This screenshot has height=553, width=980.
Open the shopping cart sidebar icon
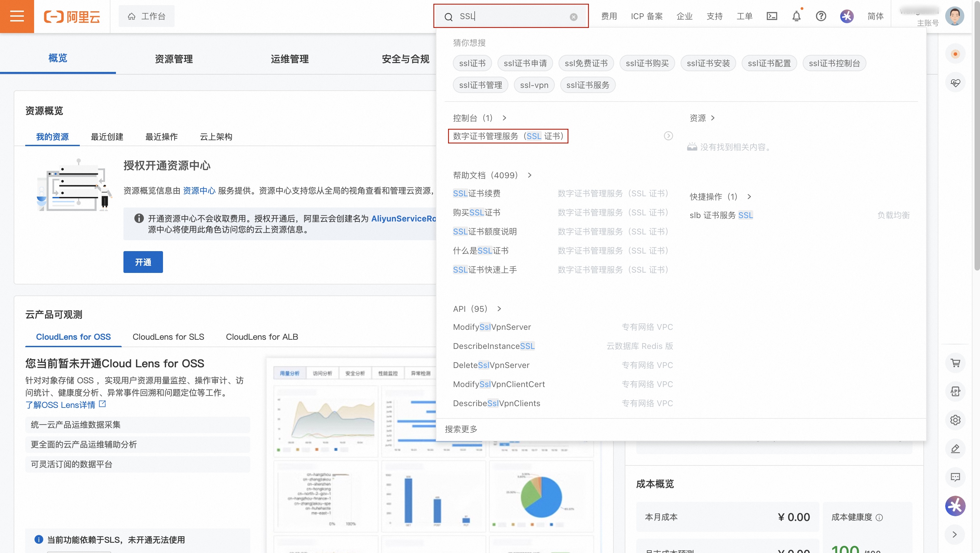[955, 363]
